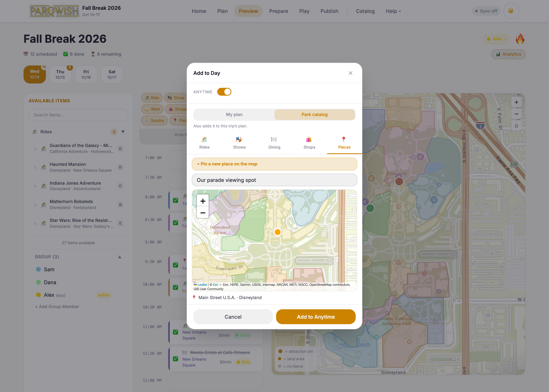The image size is (549, 392).
Task: Uncheck the 8:30 AM scheduled item checkbox
Action: (x=175, y=223)
